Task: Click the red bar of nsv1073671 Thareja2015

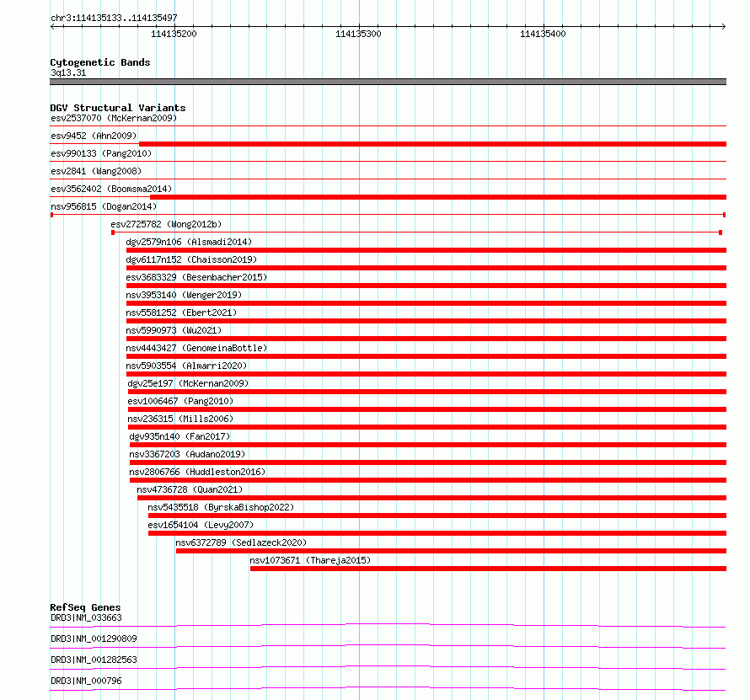Action: 488,569
